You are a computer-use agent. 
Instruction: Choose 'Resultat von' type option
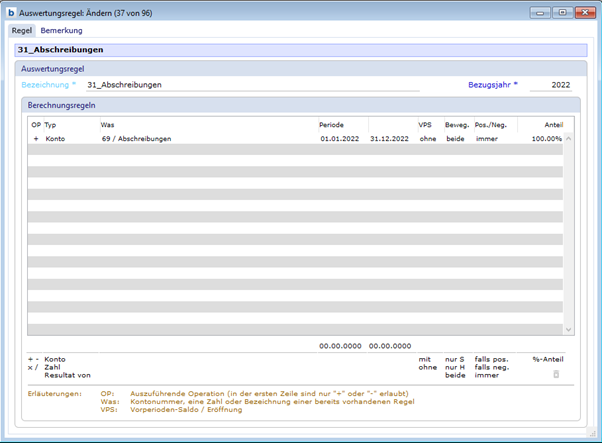pyautogui.click(x=67, y=374)
